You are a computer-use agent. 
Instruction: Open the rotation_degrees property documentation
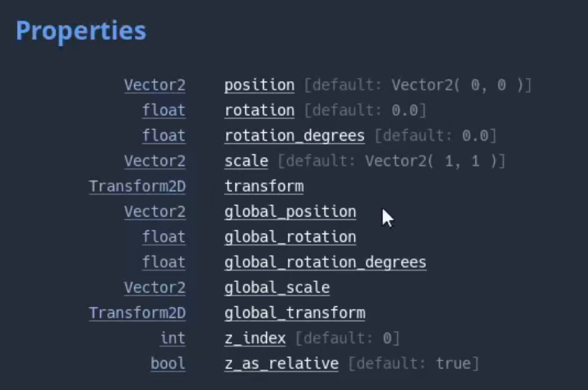pos(294,136)
